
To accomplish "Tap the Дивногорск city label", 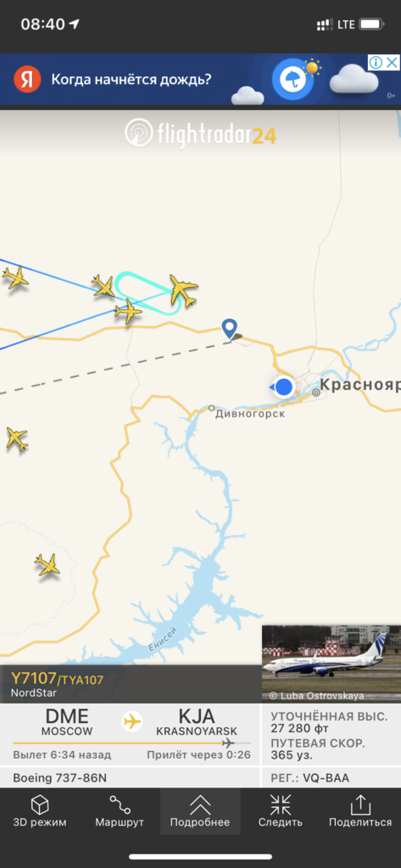I will coord(250,414).
